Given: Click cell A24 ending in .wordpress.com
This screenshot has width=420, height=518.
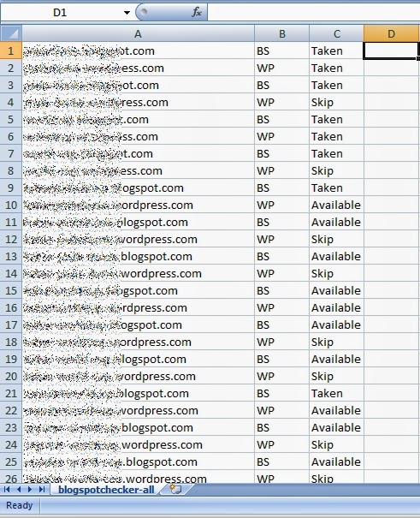Looking at the screenshot, I should [x=139, y=444].
